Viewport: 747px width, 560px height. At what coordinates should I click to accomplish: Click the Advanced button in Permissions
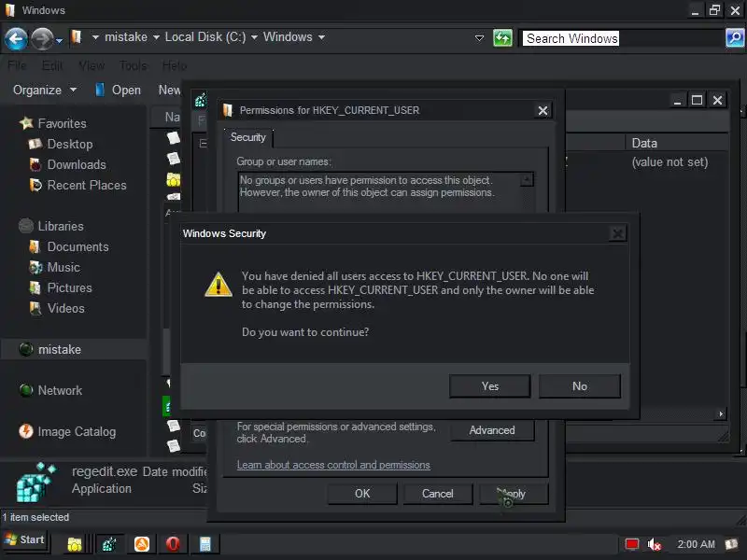click(492, 430)
